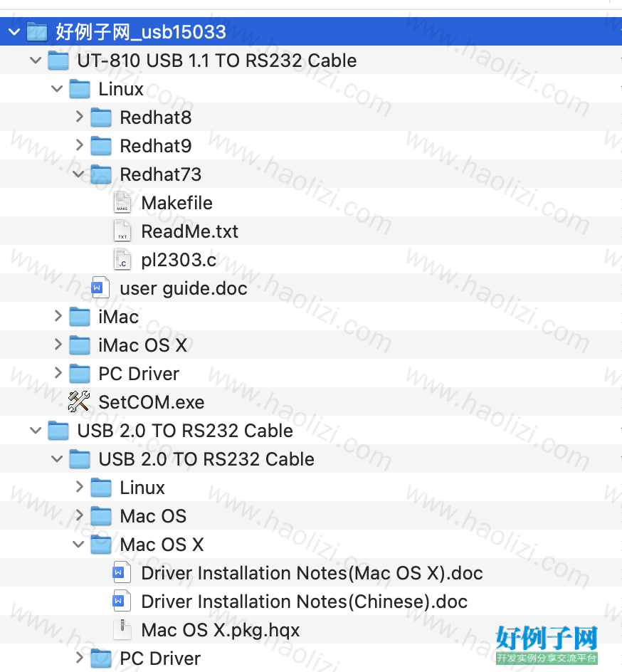Click the folder icon of 好例子网_usb15033
622x672 pixels.
(x=37, y=32)
